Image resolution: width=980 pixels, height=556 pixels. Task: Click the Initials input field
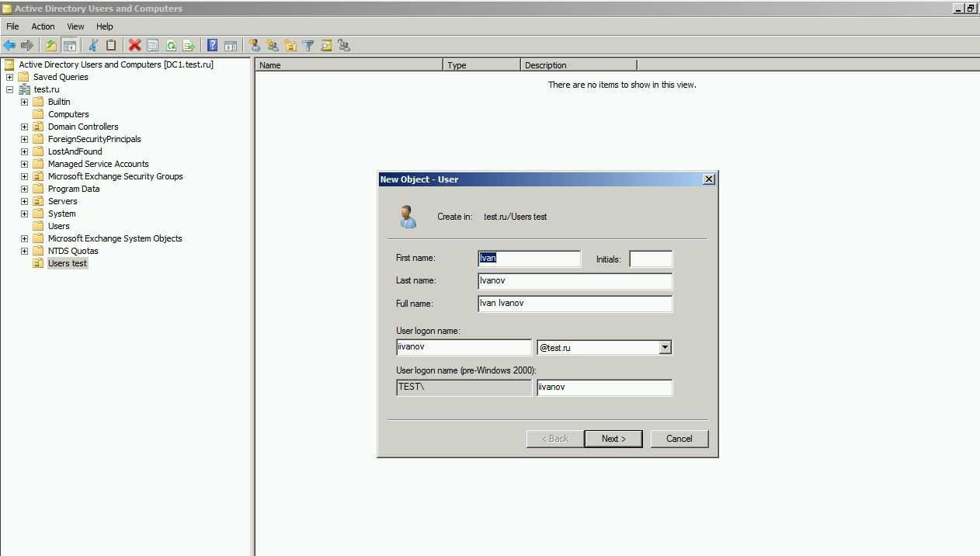click(650, 259)
